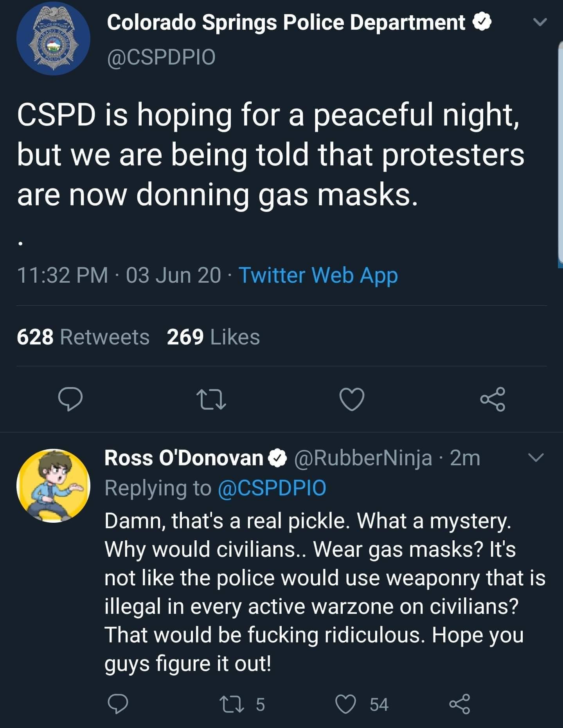This screenshot has width=563, height=728.
Task: Like the CSPD main tweet
Action: [x=352, y=399]
